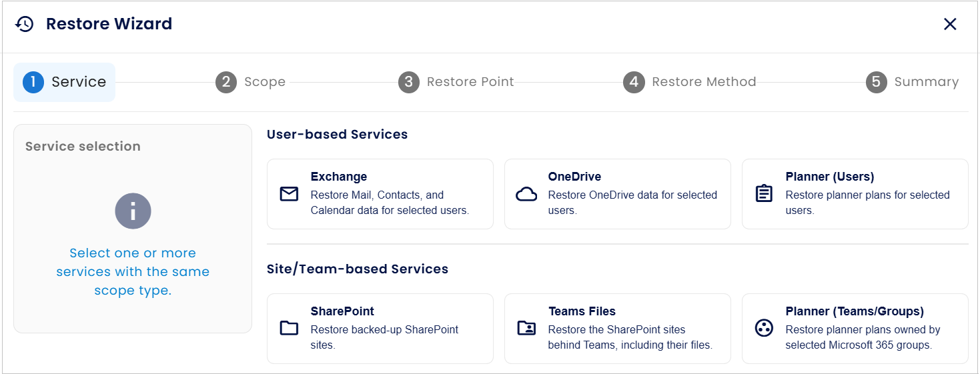Image resolution: width=980 pixels, height=374 pixels.
Task: Go to the Service step tab
Action: pyautogui.click(x=64, y=83)
